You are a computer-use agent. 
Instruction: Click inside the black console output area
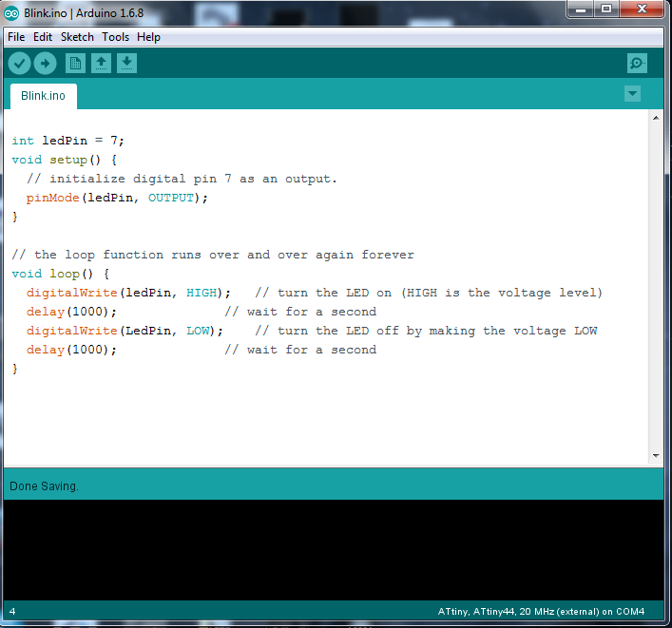(334, 549)
